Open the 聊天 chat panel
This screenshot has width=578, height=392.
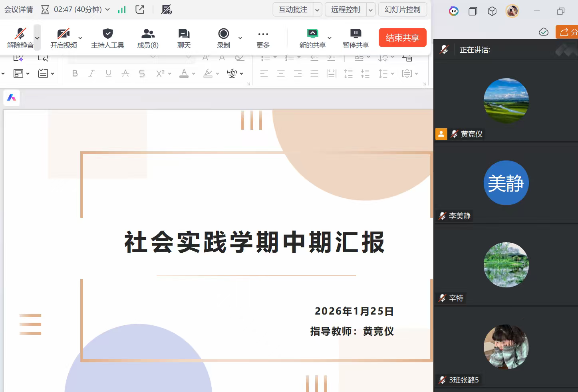coord(184,38)
